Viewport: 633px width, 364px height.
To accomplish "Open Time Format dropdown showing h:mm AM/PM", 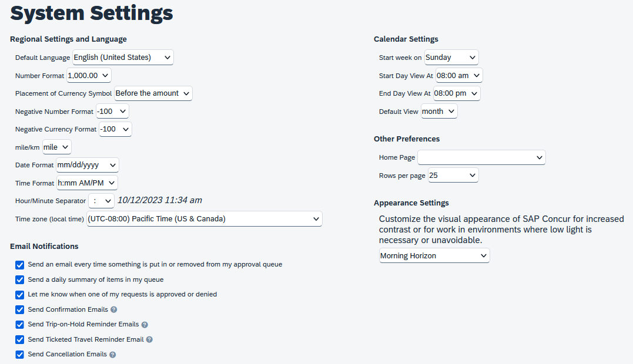I will pyautogui.click(x=87, y=183).
